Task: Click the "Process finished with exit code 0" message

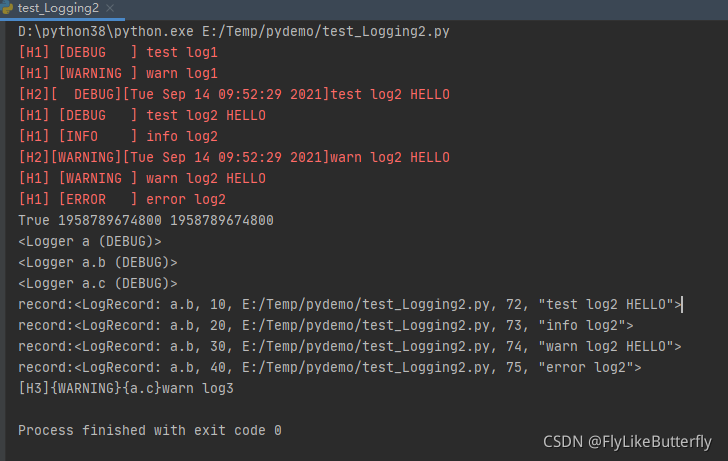Action: 150,430
